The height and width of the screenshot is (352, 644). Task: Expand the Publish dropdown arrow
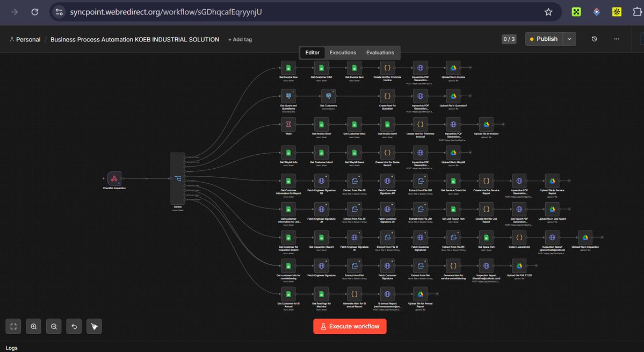[569, 39]
